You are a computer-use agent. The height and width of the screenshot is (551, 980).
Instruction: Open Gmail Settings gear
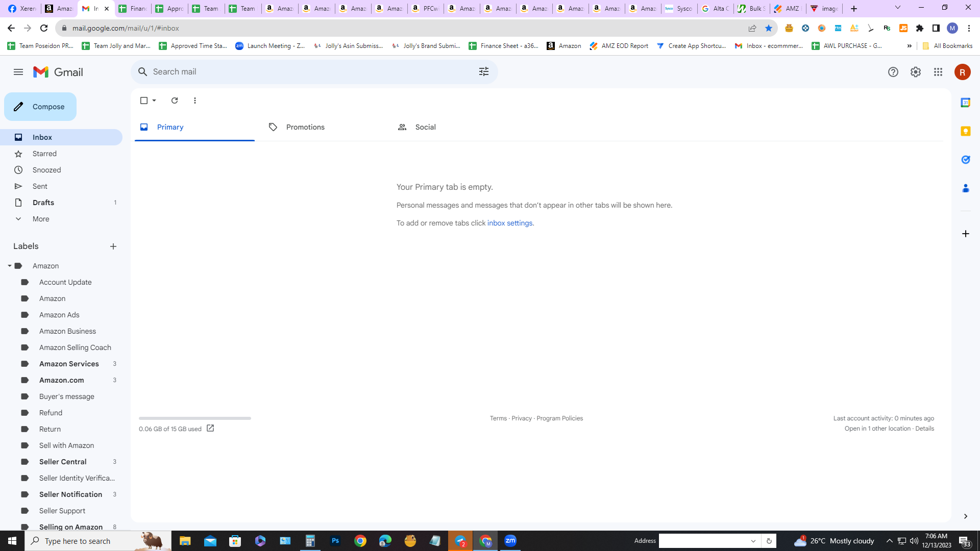(915, 72)
